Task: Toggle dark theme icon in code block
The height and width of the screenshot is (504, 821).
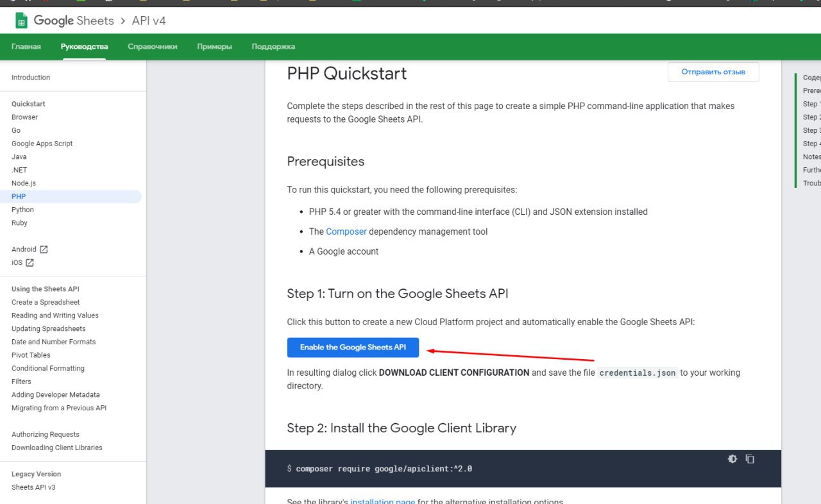Action: [732, 459]
